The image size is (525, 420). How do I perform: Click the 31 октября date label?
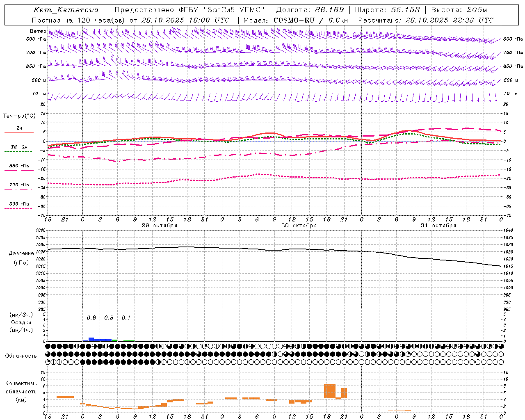pyautogui.click(x=438, y=226)
